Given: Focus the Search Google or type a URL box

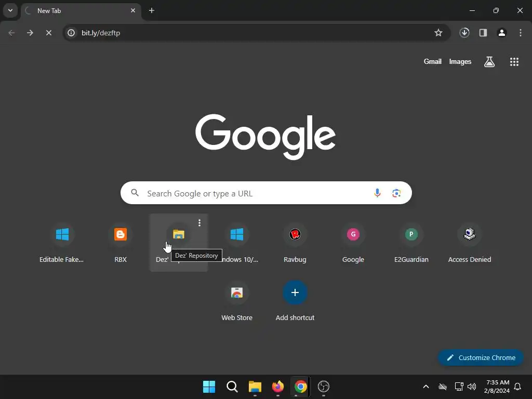Looking at the screenshot, I should click(267, 193).
